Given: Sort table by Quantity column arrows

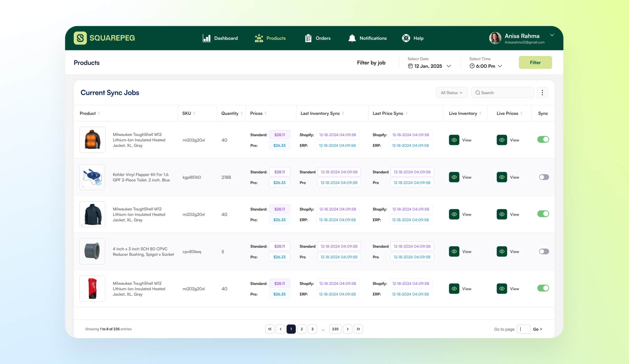Looking at the screenshot, I should click(x=242, y=113).
